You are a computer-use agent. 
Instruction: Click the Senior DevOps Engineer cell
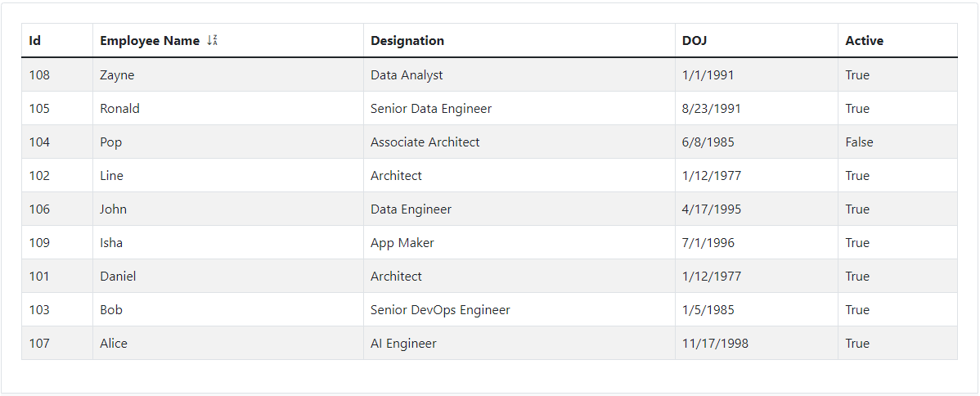[x=440, y=309]
